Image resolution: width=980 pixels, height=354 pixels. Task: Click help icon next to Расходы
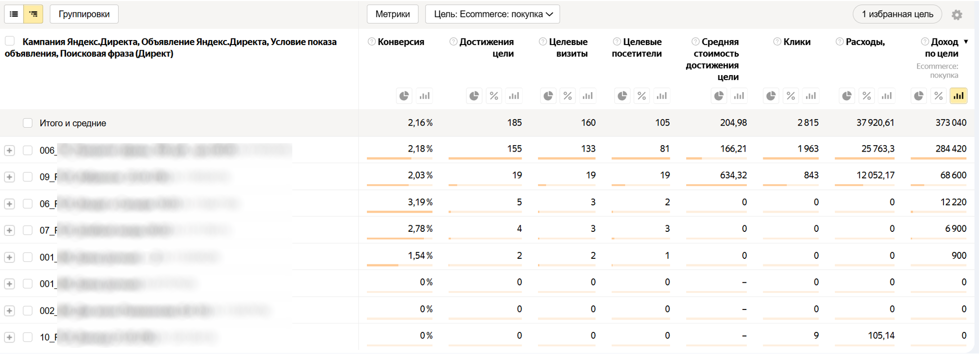point(839,42)
